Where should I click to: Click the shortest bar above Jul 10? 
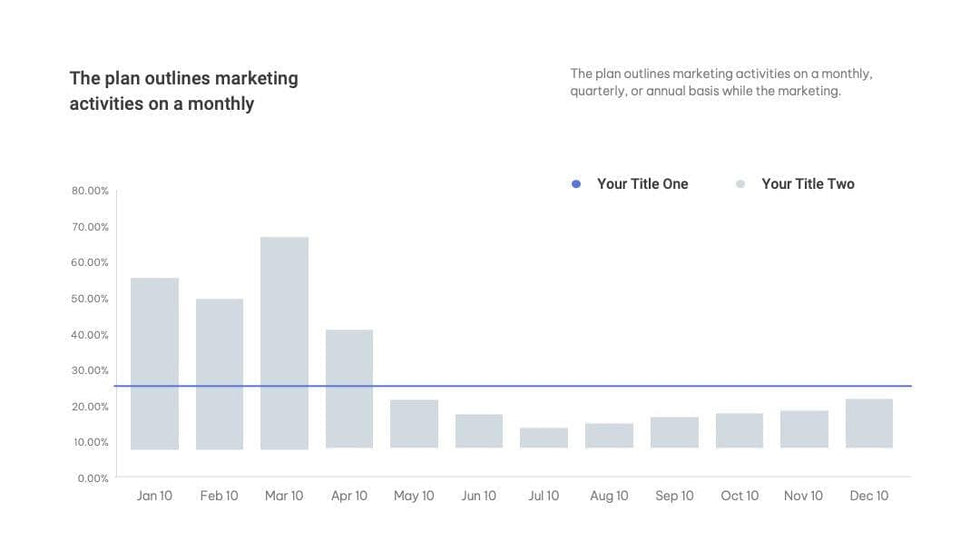[x=544, y=437]
